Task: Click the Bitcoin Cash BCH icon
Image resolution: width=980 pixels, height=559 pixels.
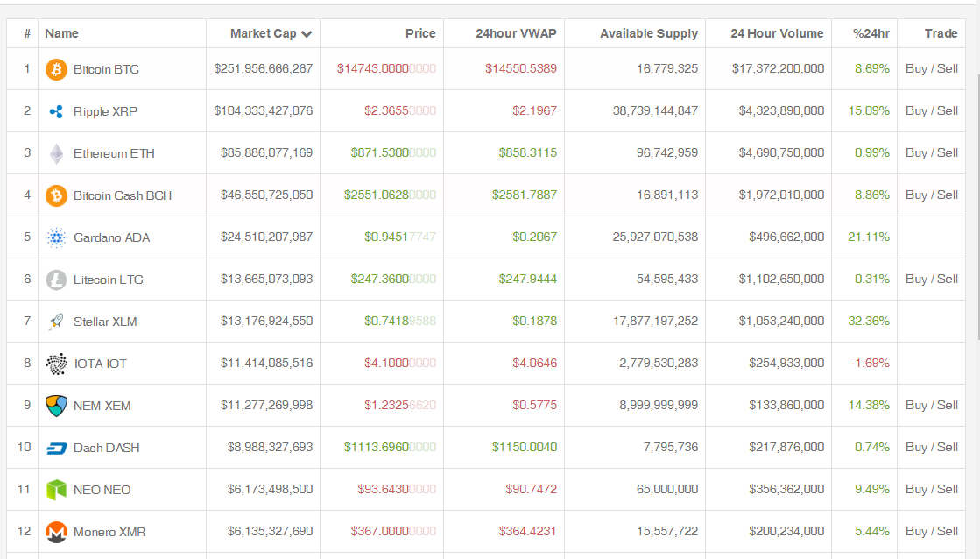Action: (x=56, y=195)
